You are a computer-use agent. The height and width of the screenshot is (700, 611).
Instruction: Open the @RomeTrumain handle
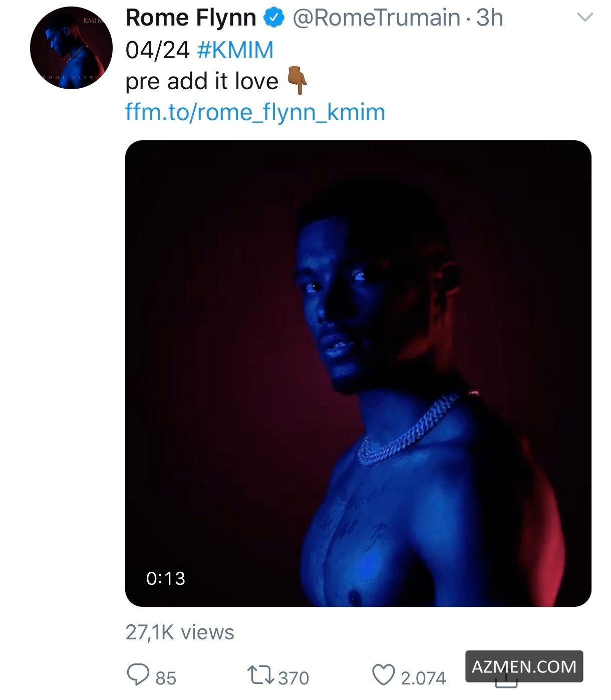tap(376, 18)
